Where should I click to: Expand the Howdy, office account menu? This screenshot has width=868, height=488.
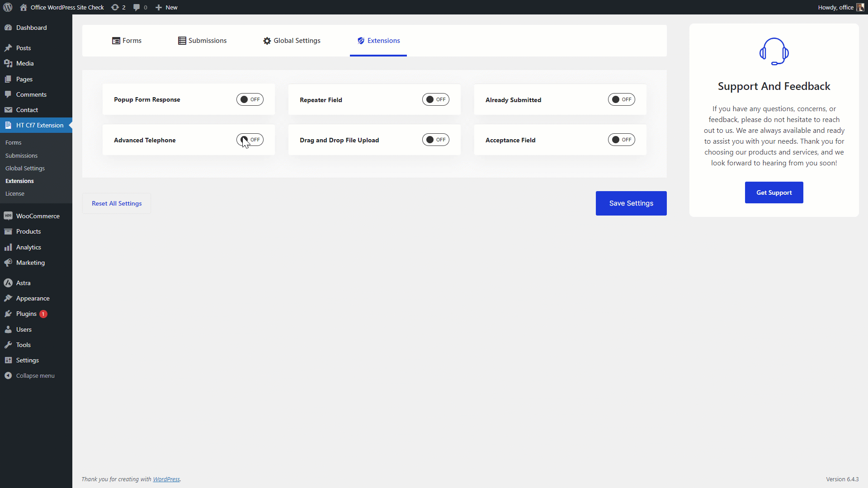(835, 7)
